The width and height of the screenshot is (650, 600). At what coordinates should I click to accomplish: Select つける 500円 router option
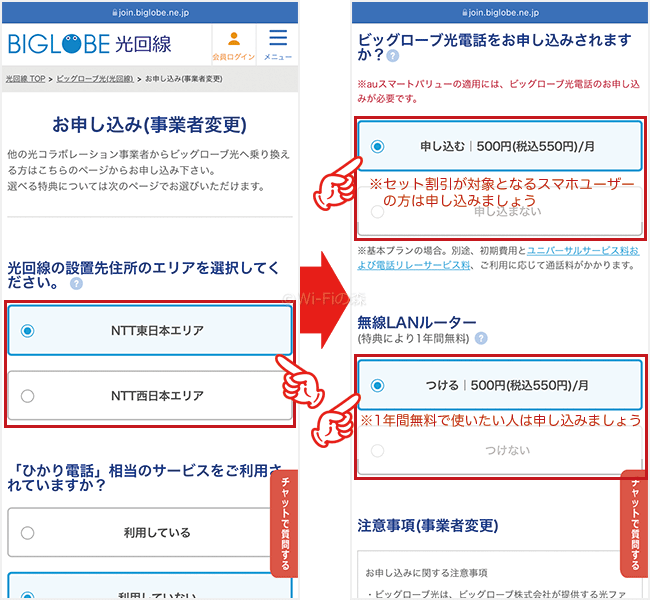500,385
